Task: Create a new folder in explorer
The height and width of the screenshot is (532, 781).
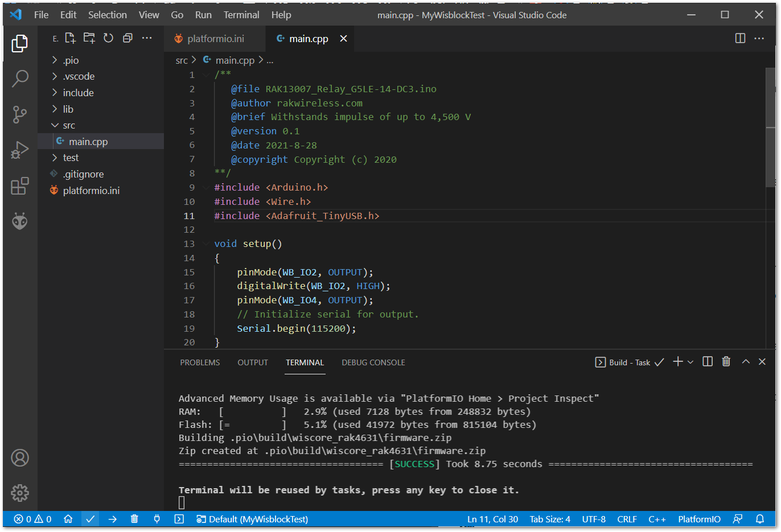Action: click(89, 38)
